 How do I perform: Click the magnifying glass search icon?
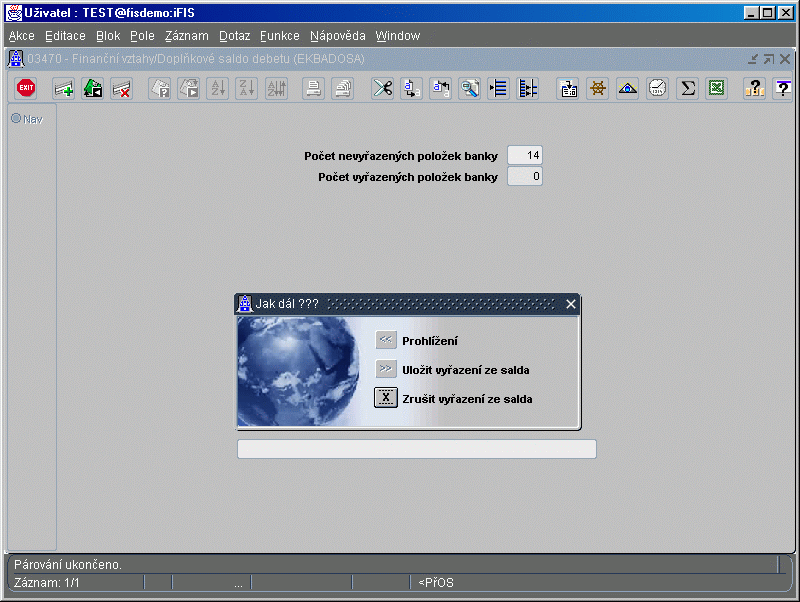click(x=470, y=88)
